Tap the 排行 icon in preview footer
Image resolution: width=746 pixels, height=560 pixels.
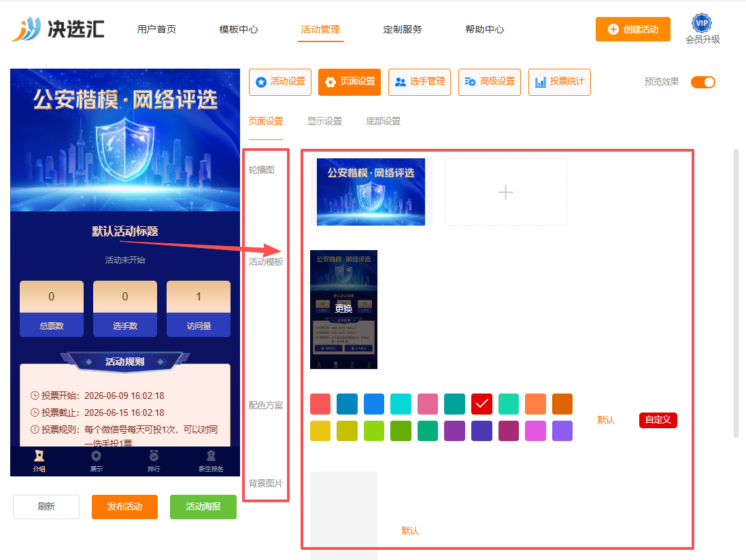coord(154,457)
